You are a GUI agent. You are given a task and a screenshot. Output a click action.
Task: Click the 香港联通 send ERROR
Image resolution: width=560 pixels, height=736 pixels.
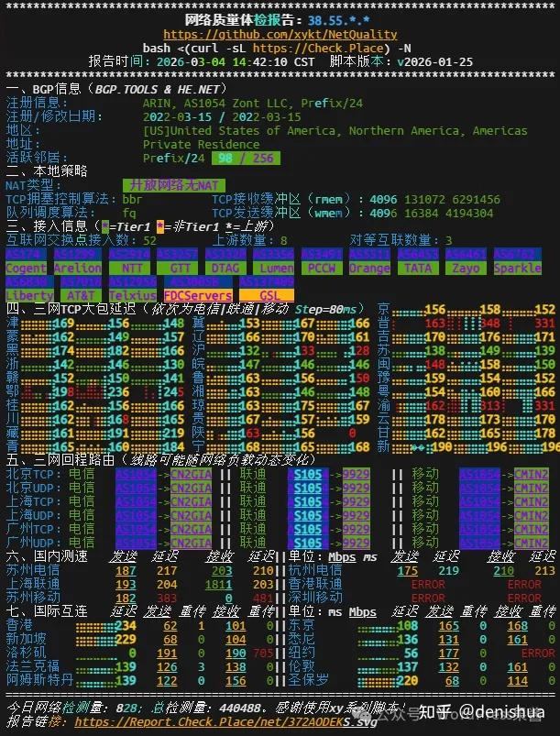pyautogui.click(x=428, y=585)
